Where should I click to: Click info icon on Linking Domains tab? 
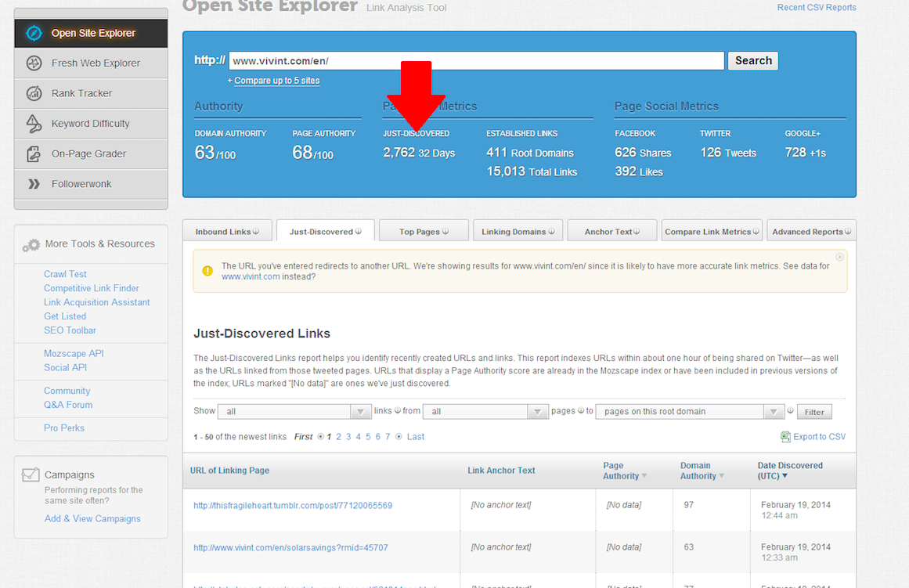click(x=551, y=232)
